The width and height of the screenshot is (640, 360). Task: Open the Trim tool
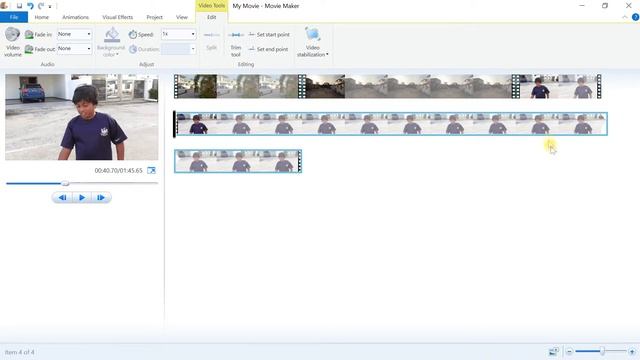coord(236,44)
